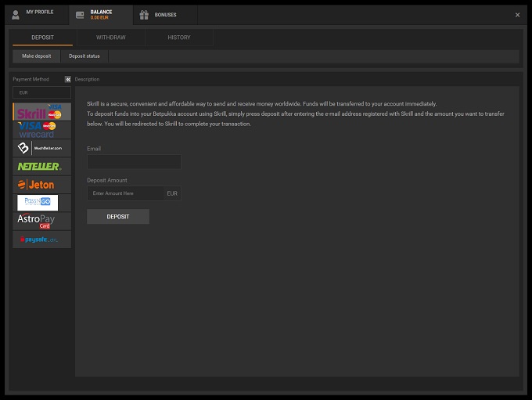The image size is (532, 400).
Task: Select MuchBetter payment method
Action: (41, 148)
